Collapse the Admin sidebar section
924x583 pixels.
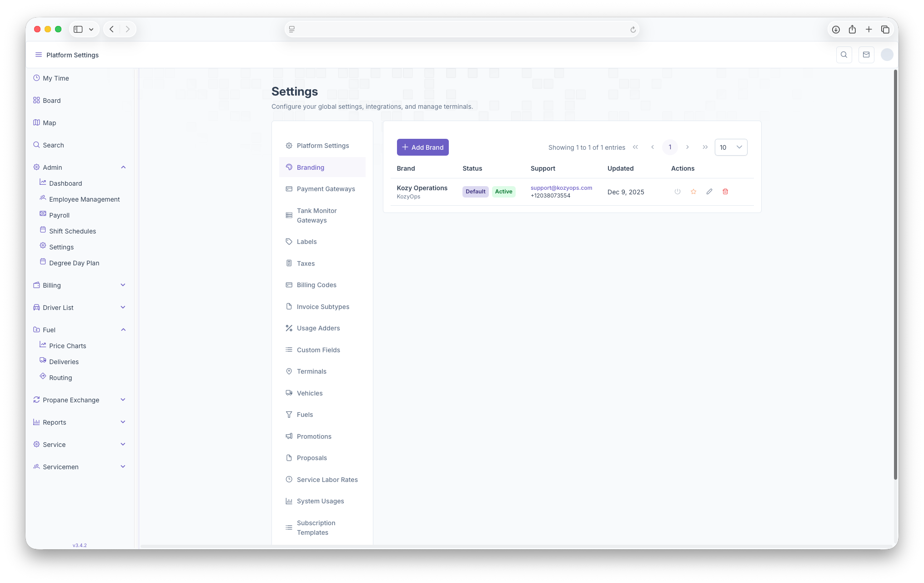click(x=123, y=167)
